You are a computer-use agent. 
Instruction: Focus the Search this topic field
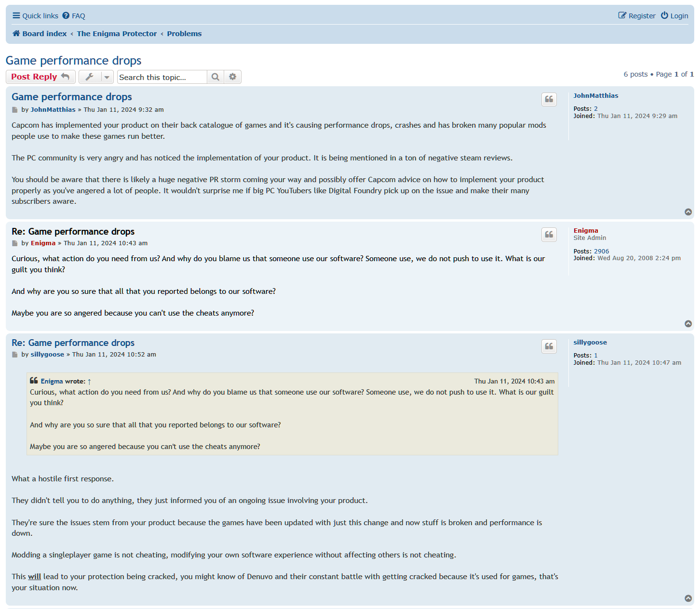pos(162,77)
